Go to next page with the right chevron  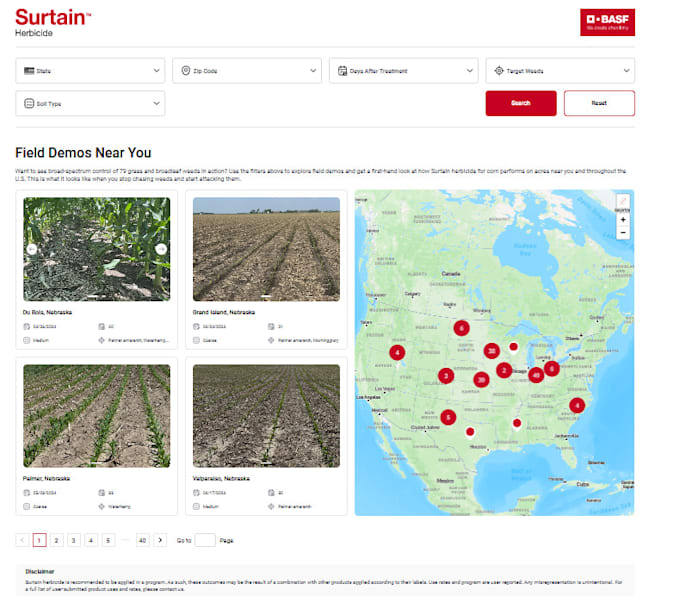coord(160,540)
